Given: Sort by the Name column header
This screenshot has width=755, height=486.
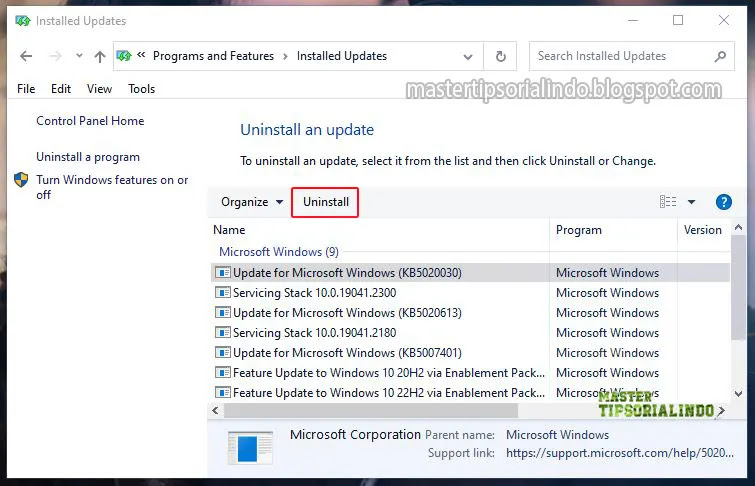Looking at the screenshot, I should [x=379, y=230].
